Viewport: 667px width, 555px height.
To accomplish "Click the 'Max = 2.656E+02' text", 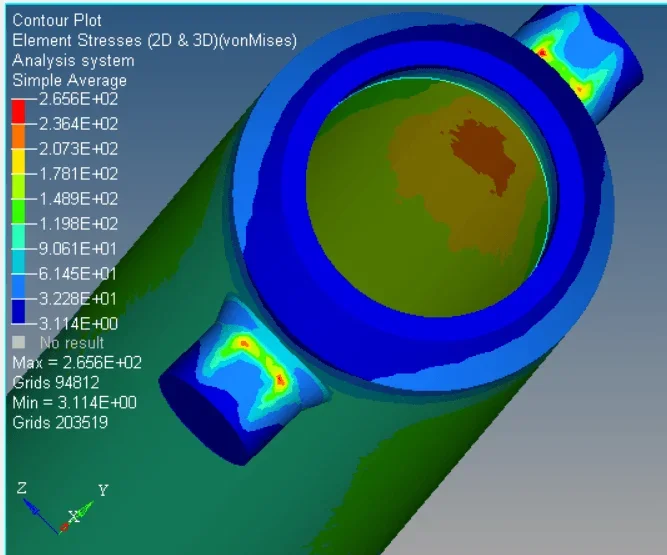I will click(x=77, y=363).
